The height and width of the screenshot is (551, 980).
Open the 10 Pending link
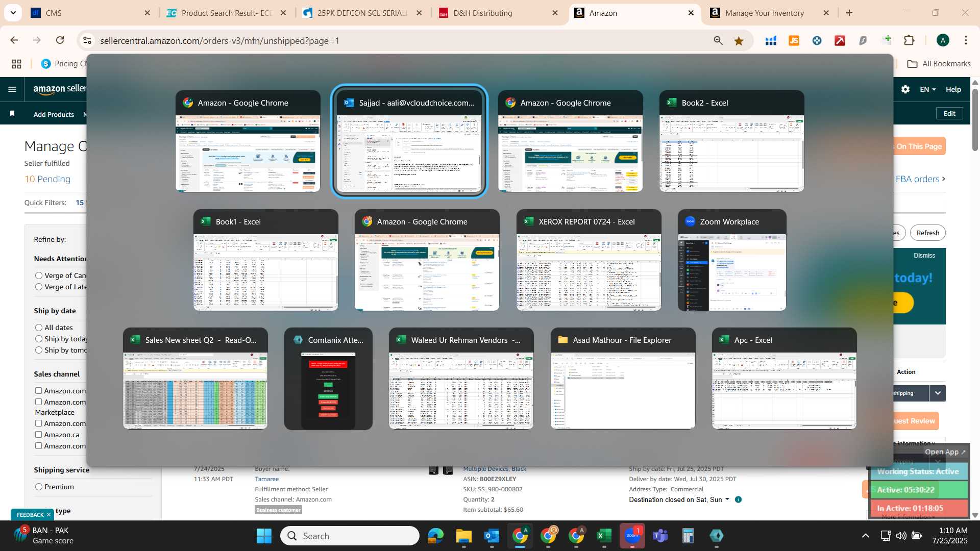(x=47, y=179)
